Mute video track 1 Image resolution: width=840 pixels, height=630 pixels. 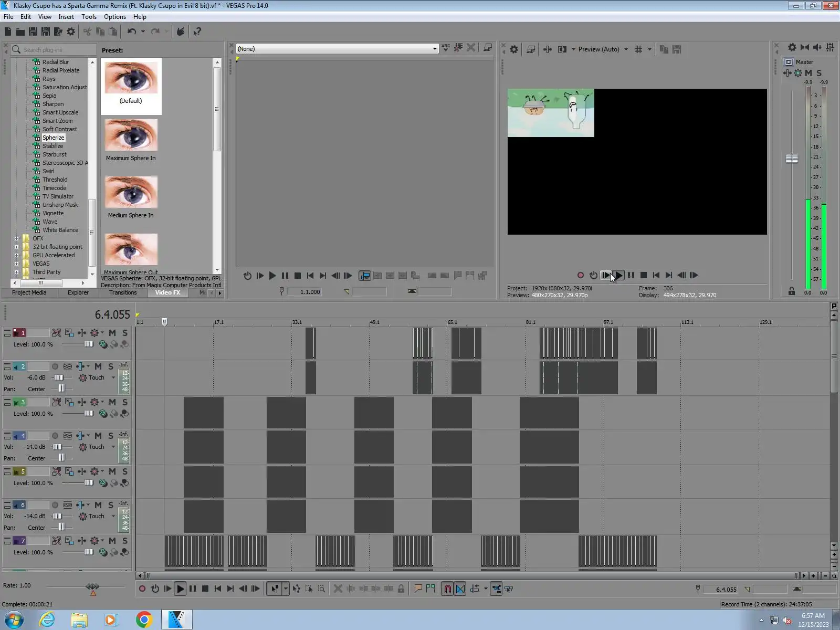coord(112,333)
